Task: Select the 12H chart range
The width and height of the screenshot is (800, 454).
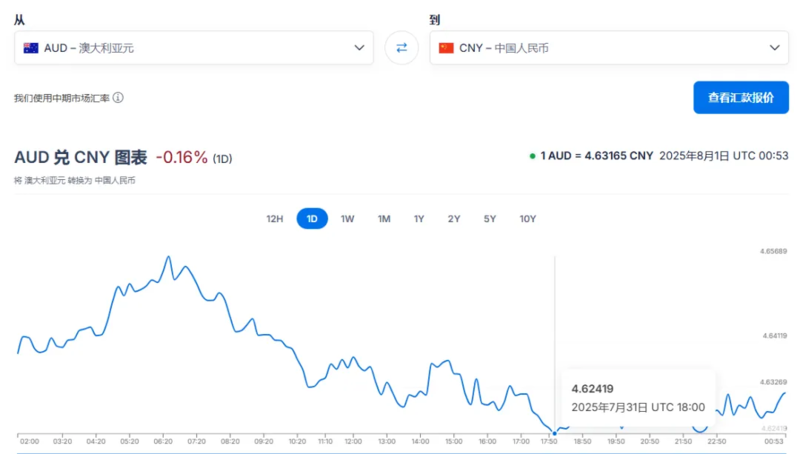Action: (x=274, y=219)
